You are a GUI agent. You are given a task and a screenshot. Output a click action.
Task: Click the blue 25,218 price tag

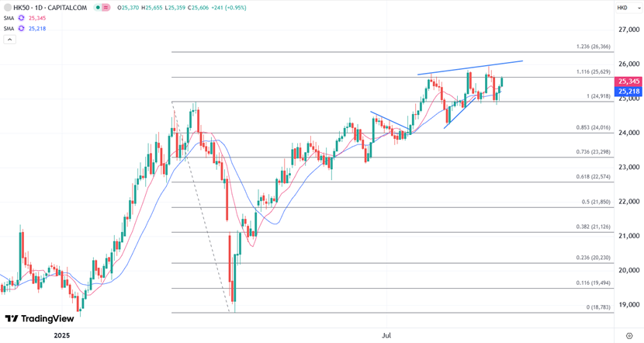pyautogui.click(x=628, y=92)
